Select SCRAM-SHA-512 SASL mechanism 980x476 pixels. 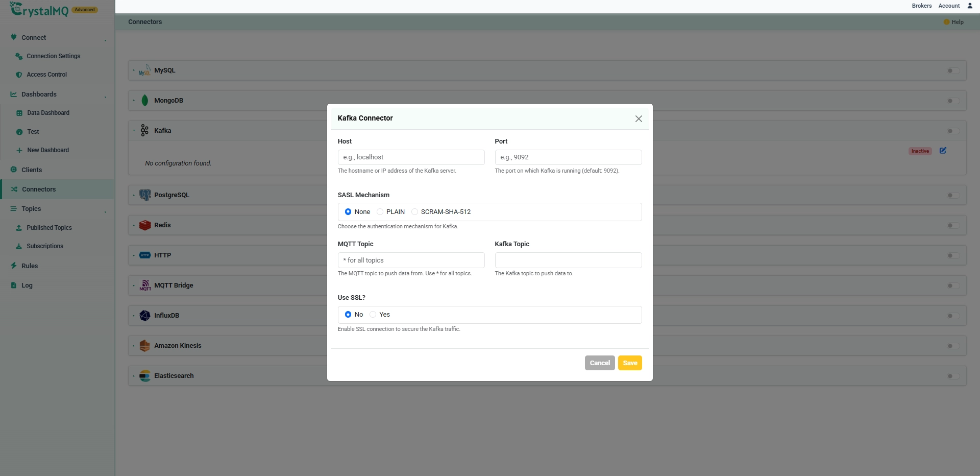(414, 212)
